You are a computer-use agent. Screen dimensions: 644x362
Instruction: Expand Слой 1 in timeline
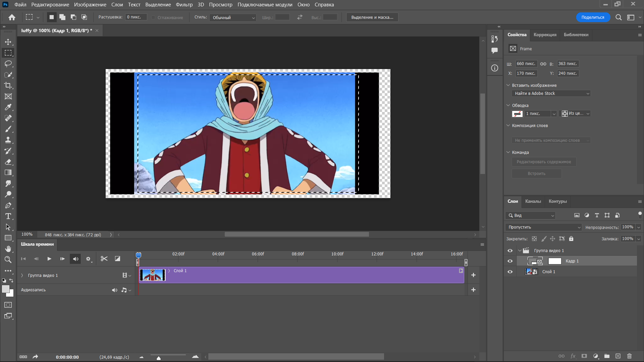169,270
